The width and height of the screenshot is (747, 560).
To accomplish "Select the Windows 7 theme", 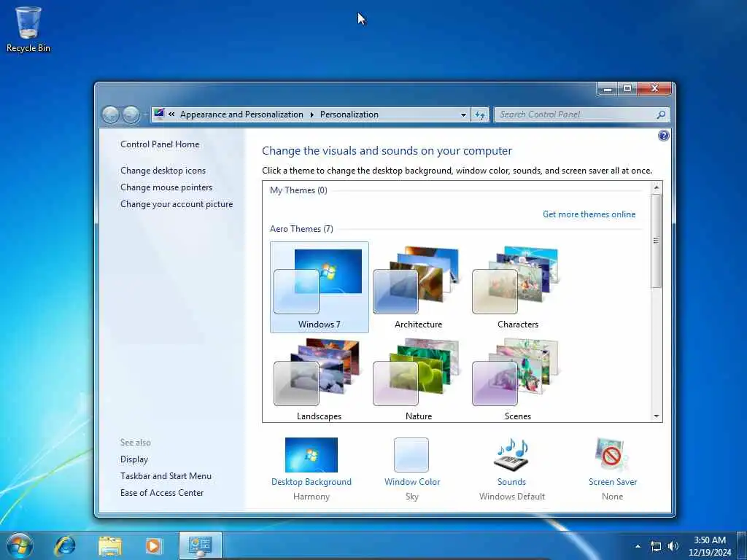I will point(320,287).
